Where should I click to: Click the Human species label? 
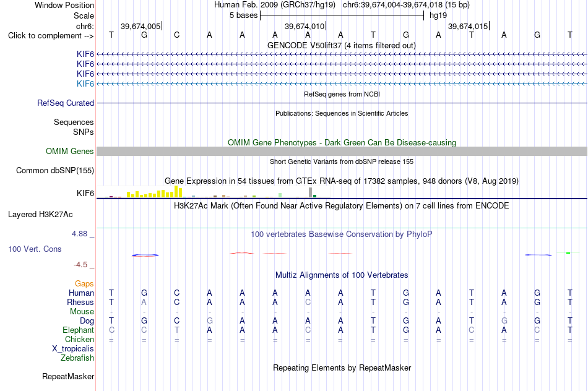81,293
